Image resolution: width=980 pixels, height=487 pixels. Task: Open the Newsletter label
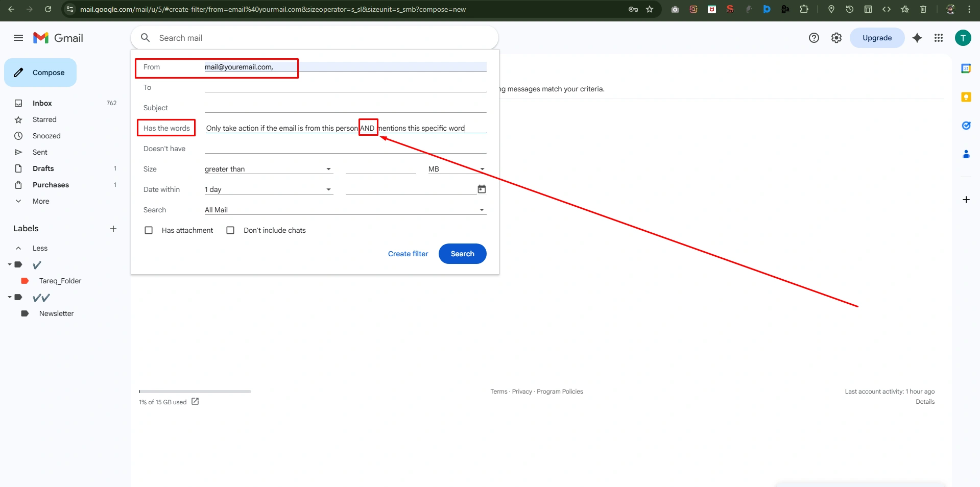click(x=56, y=313)
